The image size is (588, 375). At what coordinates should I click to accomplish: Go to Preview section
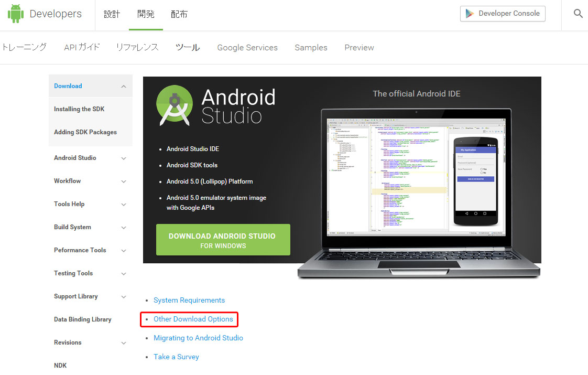tap(360, 48)
